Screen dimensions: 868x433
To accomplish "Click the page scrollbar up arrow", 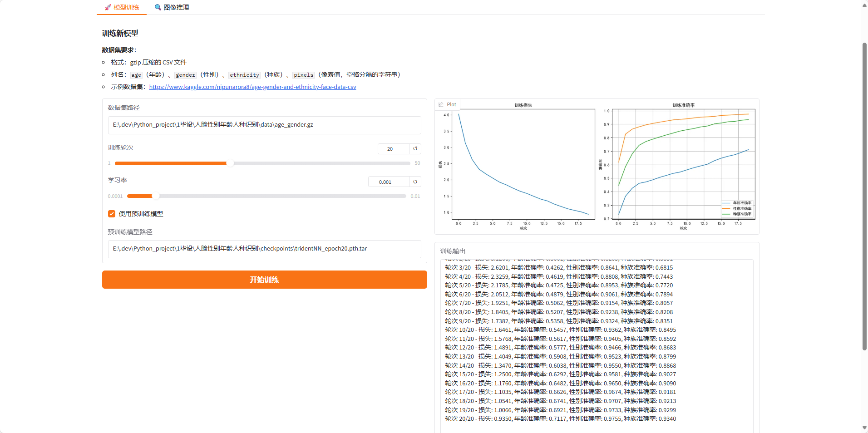I will point(864,5).
